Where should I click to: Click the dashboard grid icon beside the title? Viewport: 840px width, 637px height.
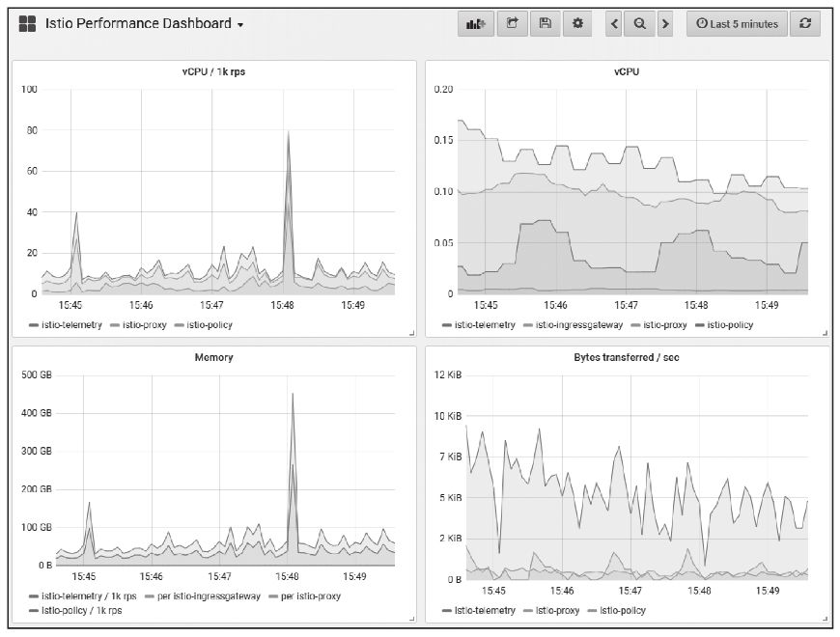27,24
